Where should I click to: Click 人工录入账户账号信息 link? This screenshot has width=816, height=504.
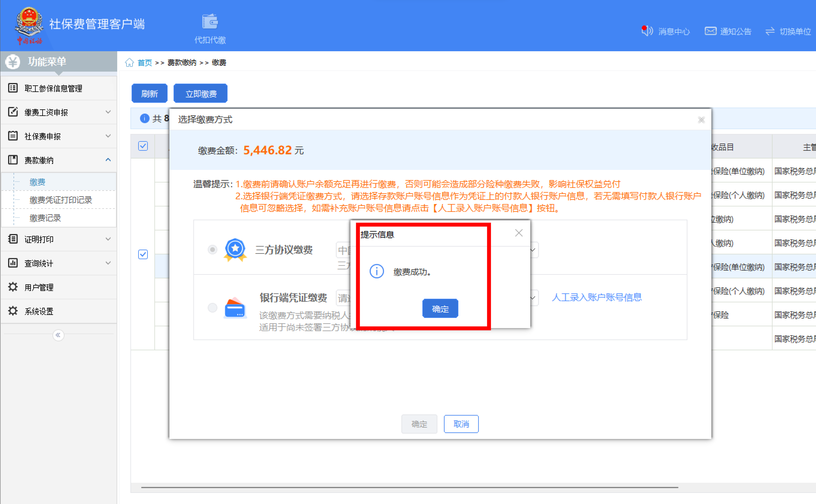tap(596, 297)
